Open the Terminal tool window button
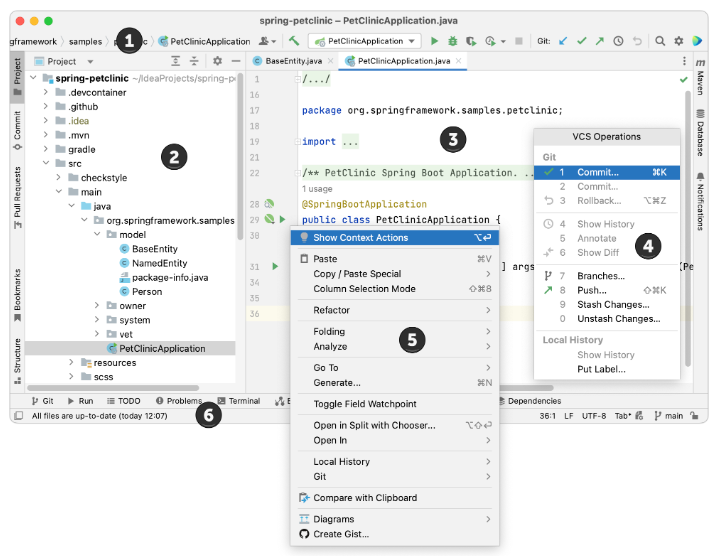The height and width of the screenshot is (556, 717). 239,401
